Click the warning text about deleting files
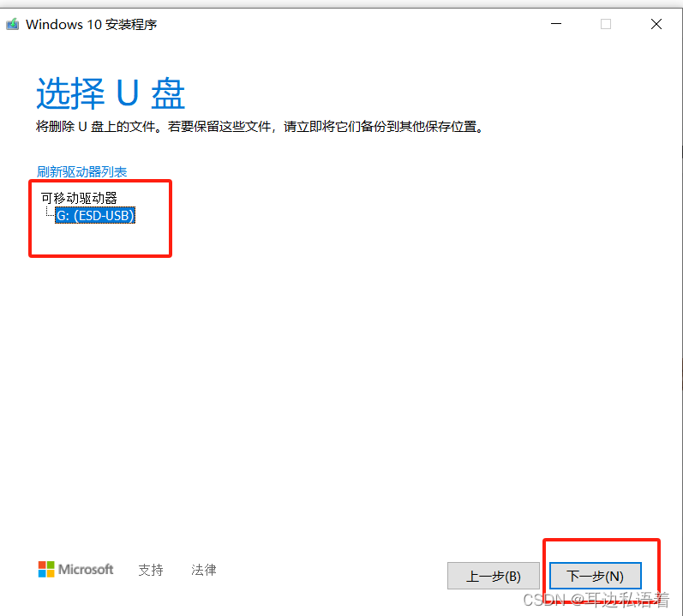The image size is (683, 616). (x=260, y=127)
